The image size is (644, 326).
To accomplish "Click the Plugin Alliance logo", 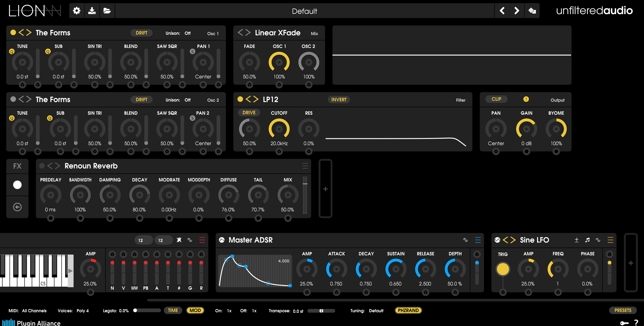I will point(31,323).
